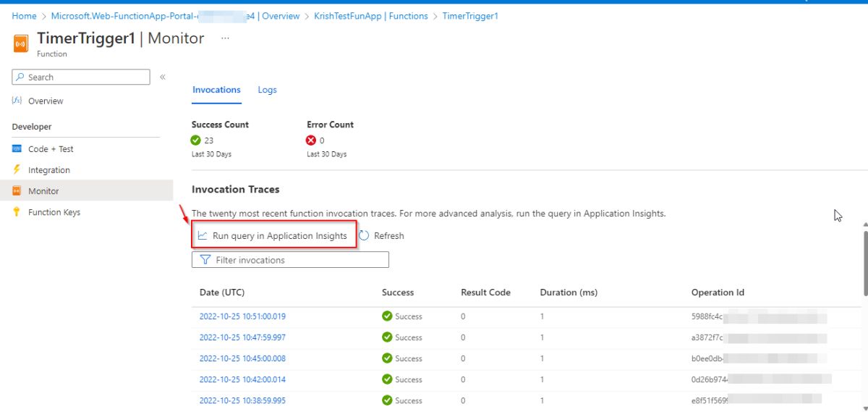Click success check icon for 10:38:59.995 row
The width and height of the screenshot is (868, 412).
(x=387, y=400)
